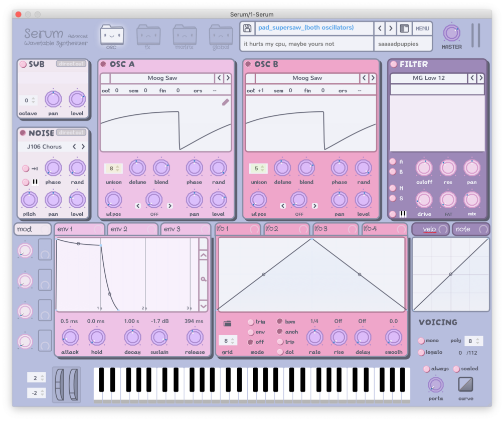The width and height of the screenshot is (504, 421).
Task: Go to previous preset arrow
Action: tap(380, 28)
